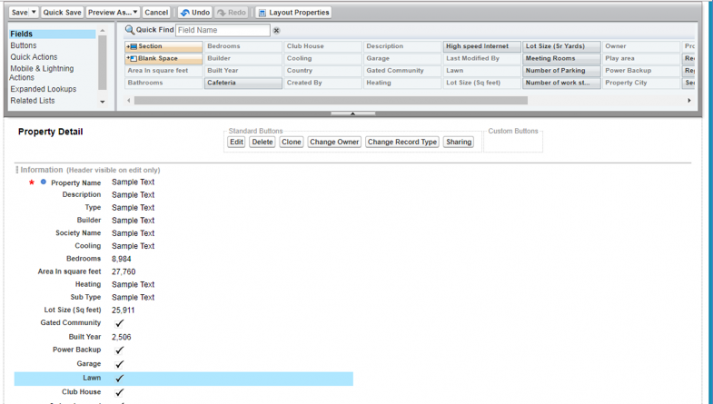The image size is (713, 404).
Task: Open the Save dropdown menu
Action: (34, 12)
